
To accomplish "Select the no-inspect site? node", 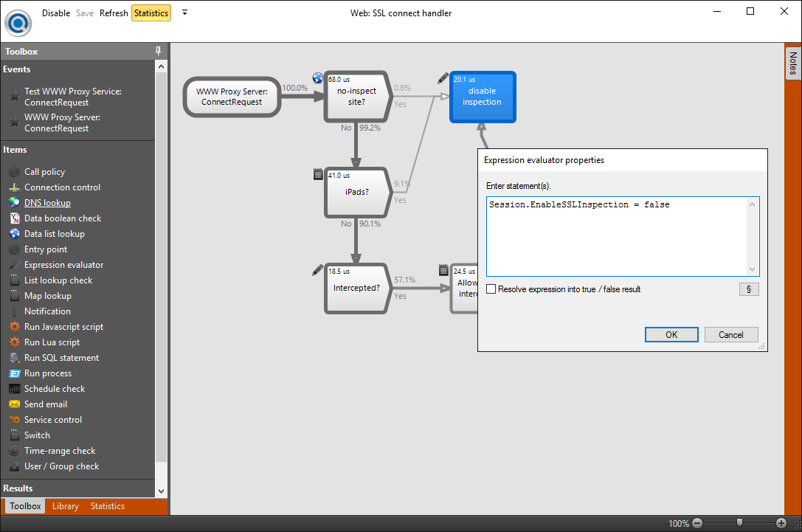I will [x=357, y=97].
